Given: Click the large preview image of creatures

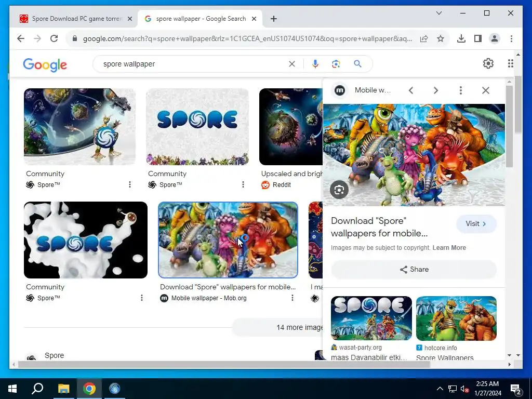Looking at the screenshot, I should [414, 155].
